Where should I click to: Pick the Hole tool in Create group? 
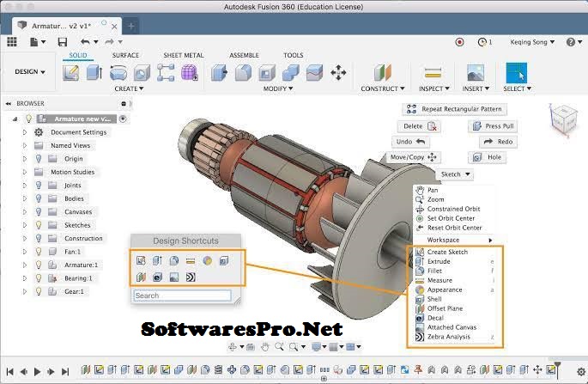tap(142, 72)
